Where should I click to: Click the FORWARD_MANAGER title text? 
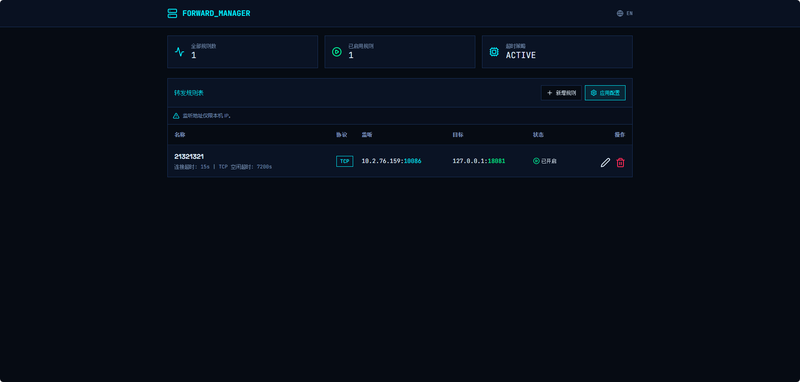tap(216, 13)
